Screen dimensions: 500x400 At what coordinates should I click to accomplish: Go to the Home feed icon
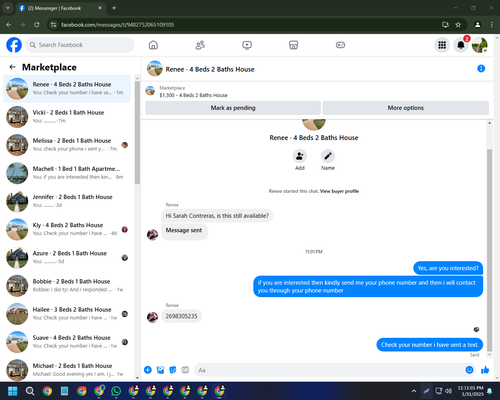coord(153,45)
